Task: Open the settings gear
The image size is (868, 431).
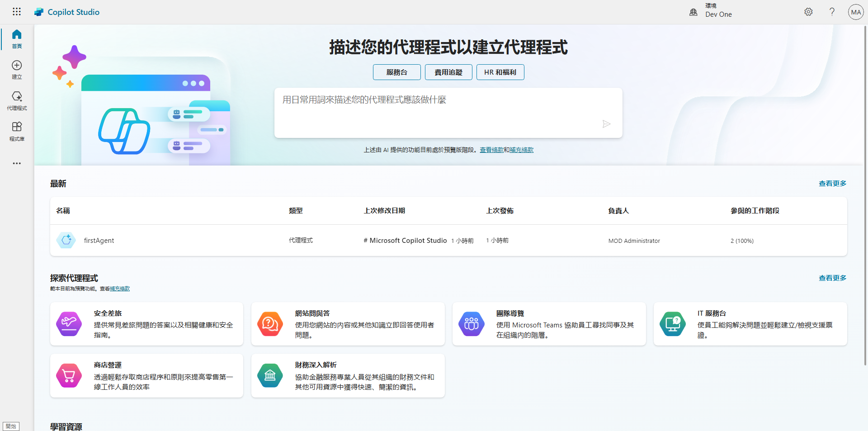Action: coord(808,12)
